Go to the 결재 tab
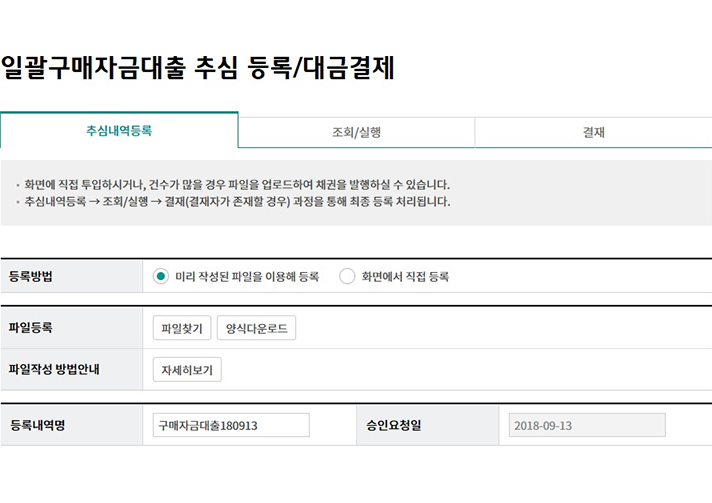712x503 pixels. coord(593,132)
